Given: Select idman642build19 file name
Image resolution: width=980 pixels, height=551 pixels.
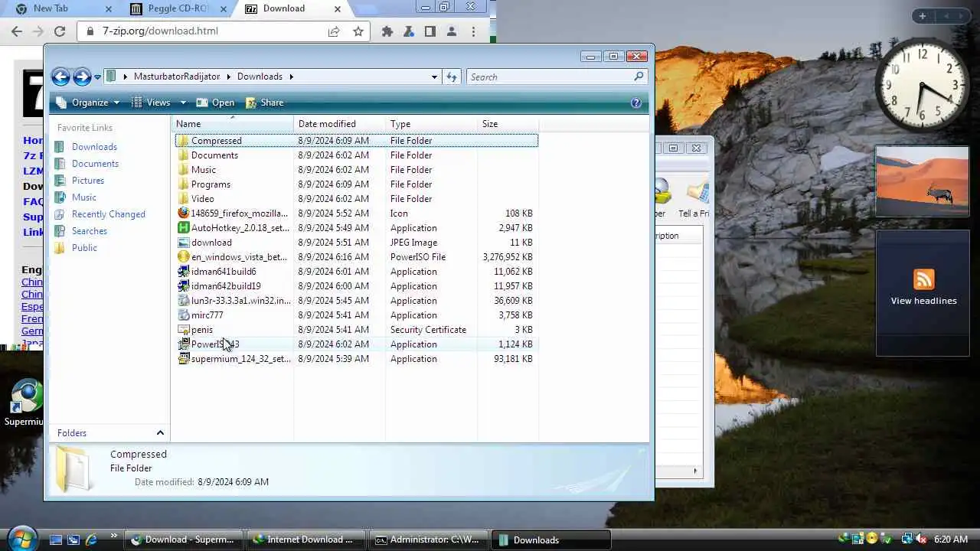Looking at the screenshot, I should click(226, 286).
